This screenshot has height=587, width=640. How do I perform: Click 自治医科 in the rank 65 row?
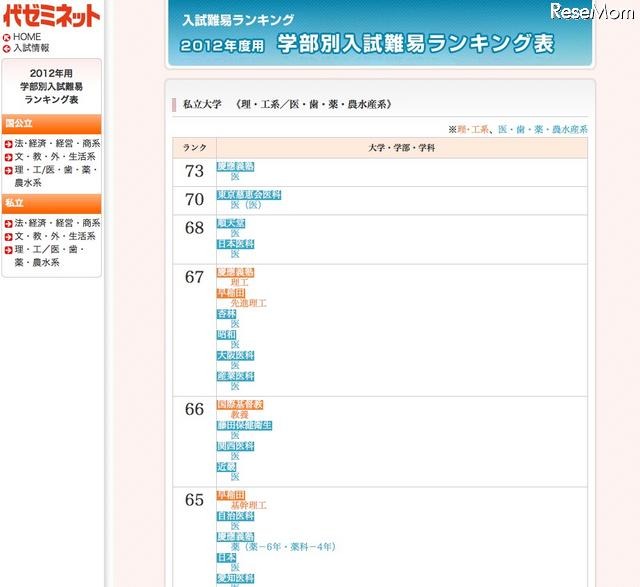[x=235, y=516]
